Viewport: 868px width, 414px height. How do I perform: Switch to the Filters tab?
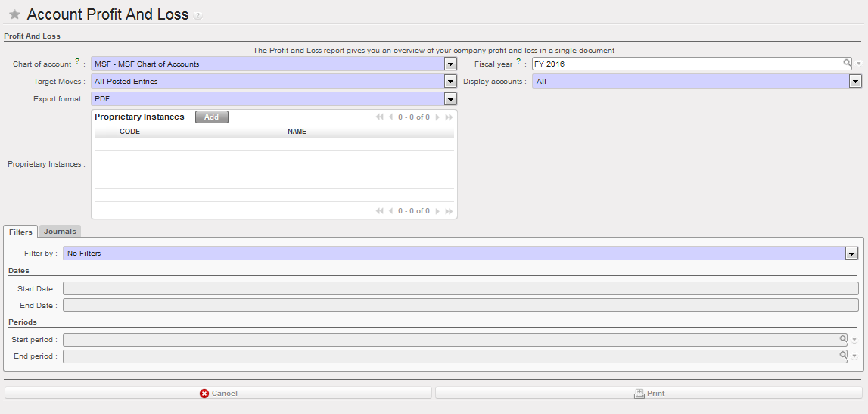20,232
